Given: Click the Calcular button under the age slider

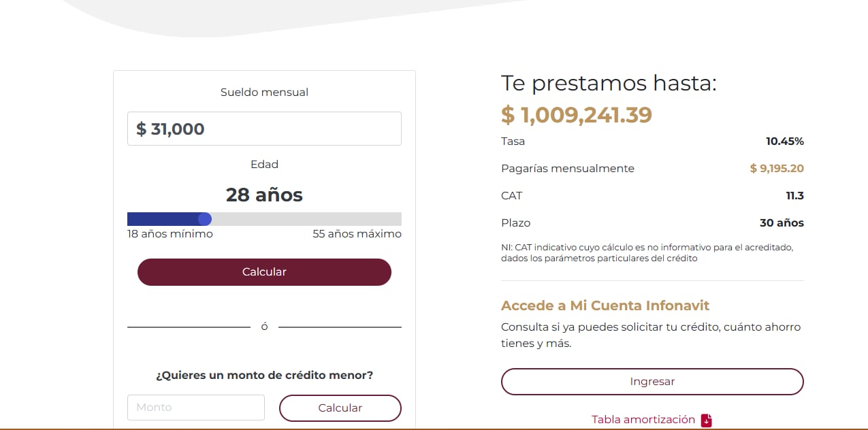Looking at the screenshot, I should pos(264,271).
